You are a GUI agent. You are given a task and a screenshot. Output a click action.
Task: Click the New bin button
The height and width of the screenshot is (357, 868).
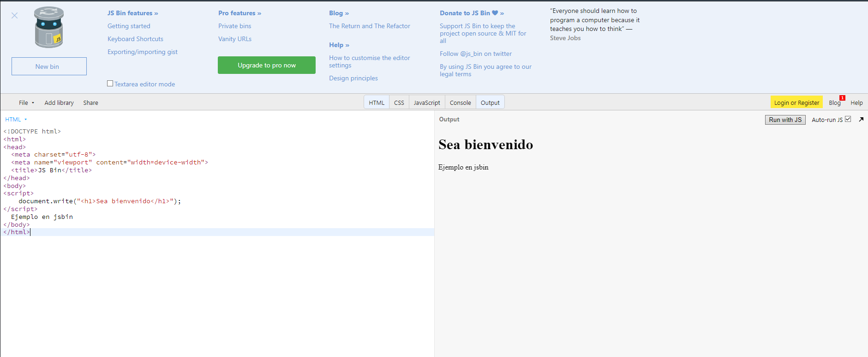point(49,66)
